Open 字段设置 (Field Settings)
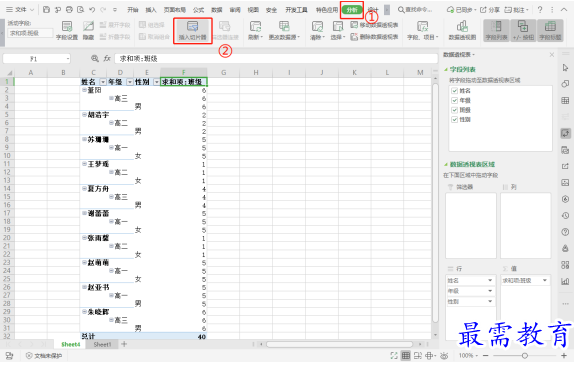Image resolution: width=580 pixels, height=366 pixels. click(x=67, y=30)
